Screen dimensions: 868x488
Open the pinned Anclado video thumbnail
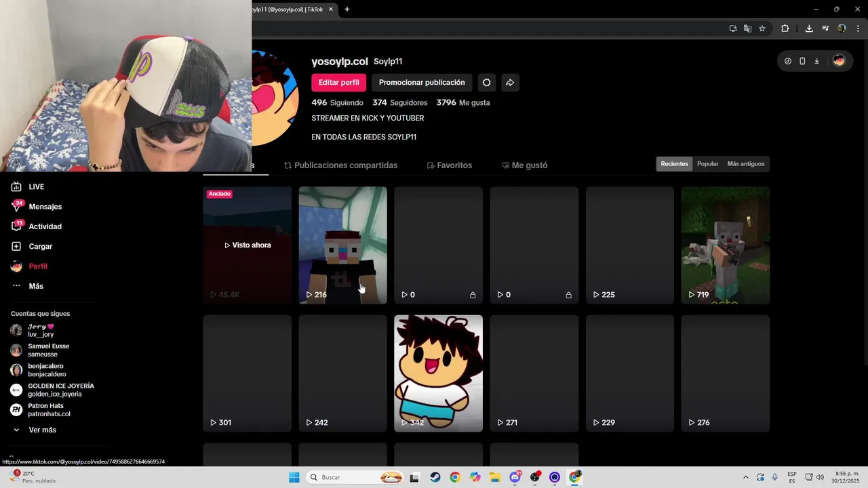click(x=247, y=245)
